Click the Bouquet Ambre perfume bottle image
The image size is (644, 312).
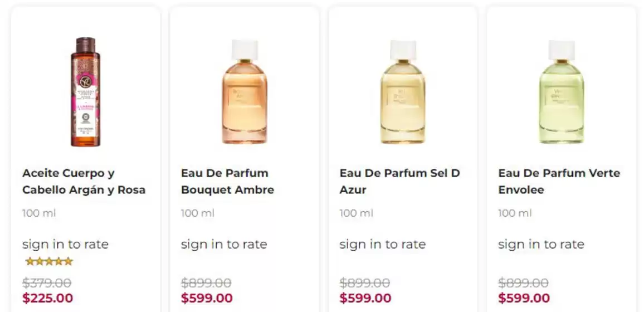[244, 92]
